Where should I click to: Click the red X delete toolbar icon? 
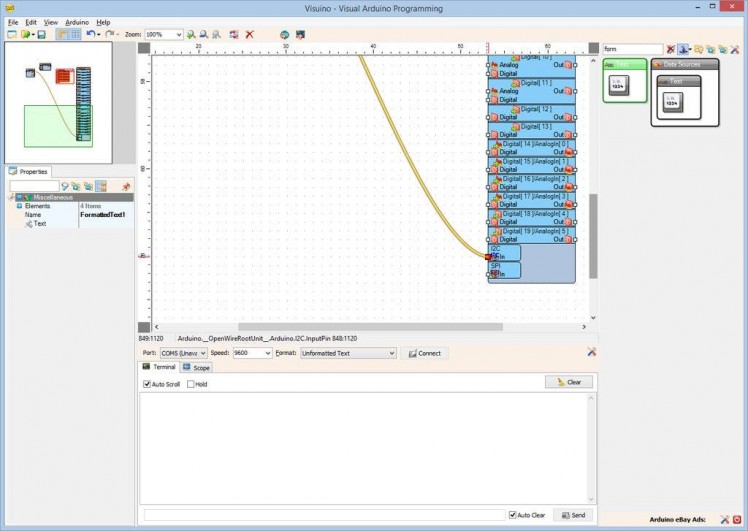(249, 34)
